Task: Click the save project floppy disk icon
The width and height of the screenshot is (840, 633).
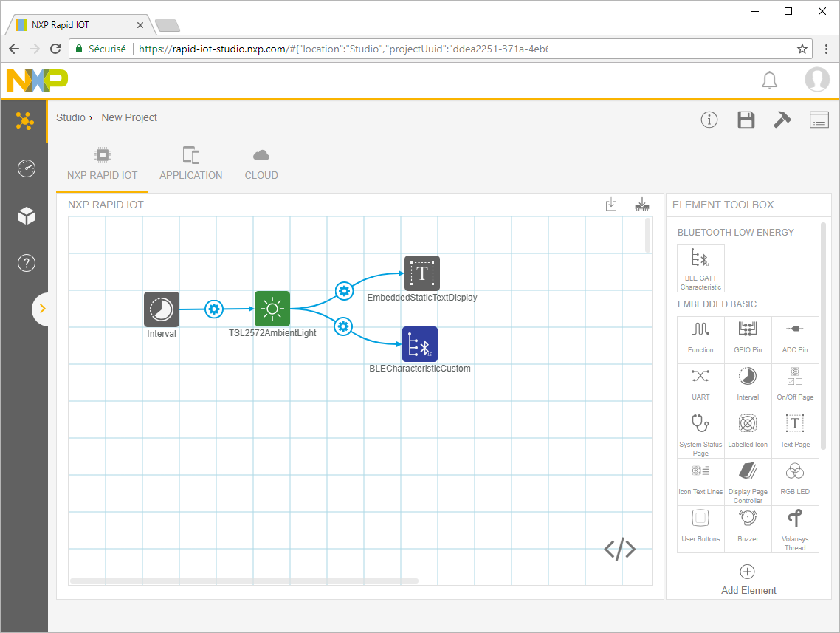Action: coord(746,120)
